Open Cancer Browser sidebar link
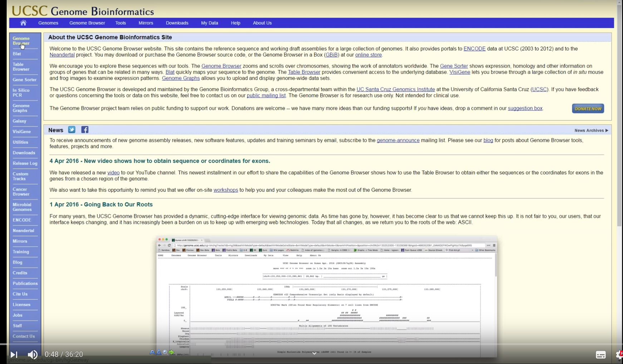Screen dimensions: 623x364 (x=21, y=192)
